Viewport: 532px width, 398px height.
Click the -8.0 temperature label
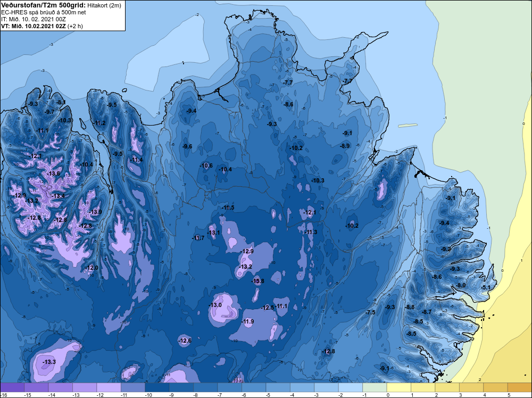461,285
